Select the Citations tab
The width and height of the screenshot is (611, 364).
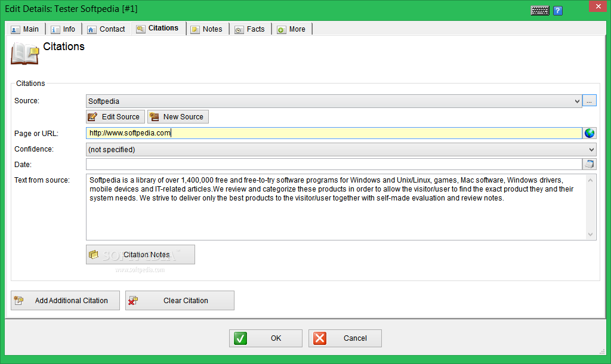[x=158, y=28]
